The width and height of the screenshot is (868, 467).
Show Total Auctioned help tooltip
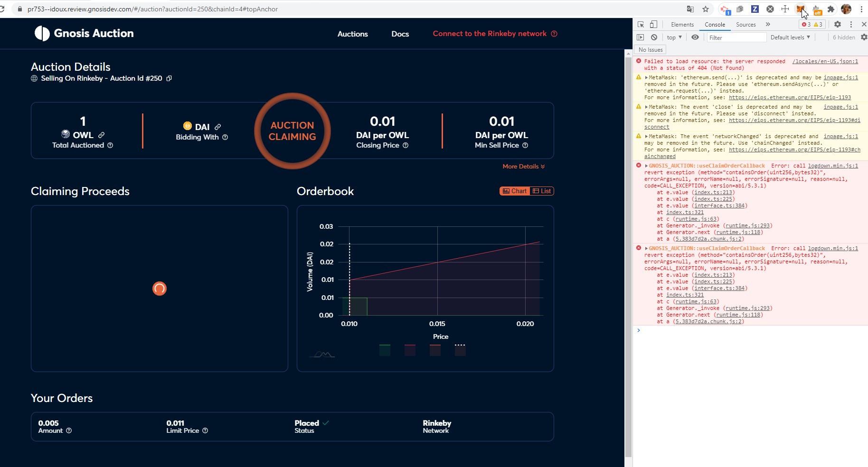(110, 145)
